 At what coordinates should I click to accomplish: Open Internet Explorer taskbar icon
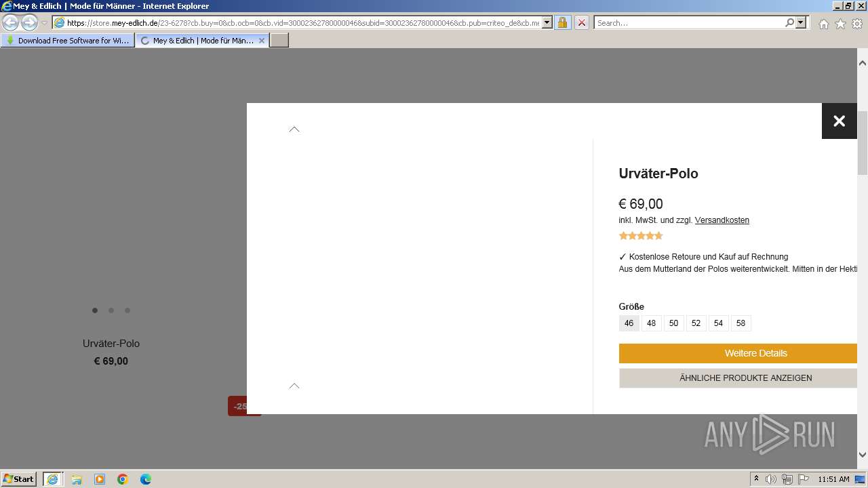53,479
